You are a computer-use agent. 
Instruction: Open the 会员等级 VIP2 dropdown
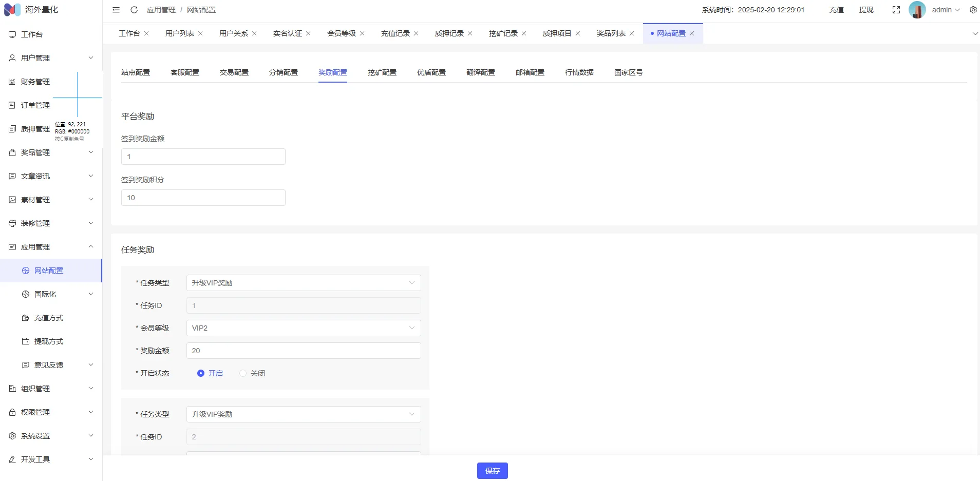pos(303,328)
